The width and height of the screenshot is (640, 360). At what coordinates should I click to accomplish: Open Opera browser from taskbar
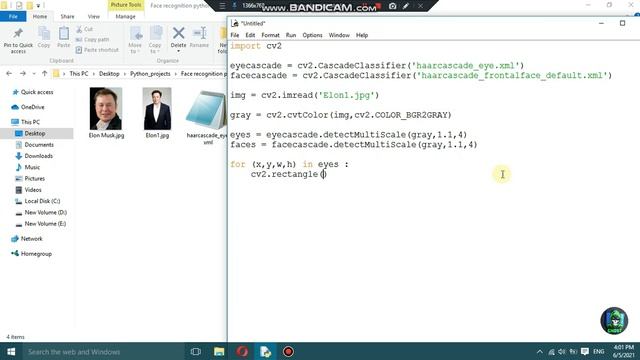click(242, 351)
